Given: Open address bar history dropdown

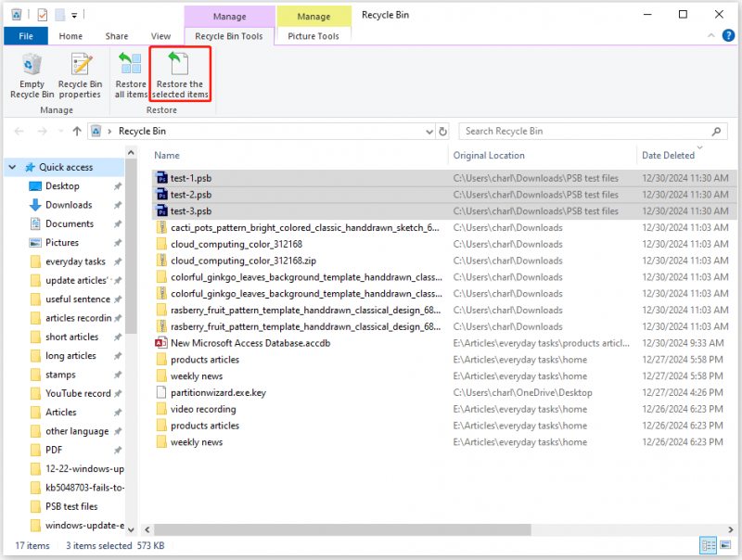Looking at the screenshot, I should (429, 132).
